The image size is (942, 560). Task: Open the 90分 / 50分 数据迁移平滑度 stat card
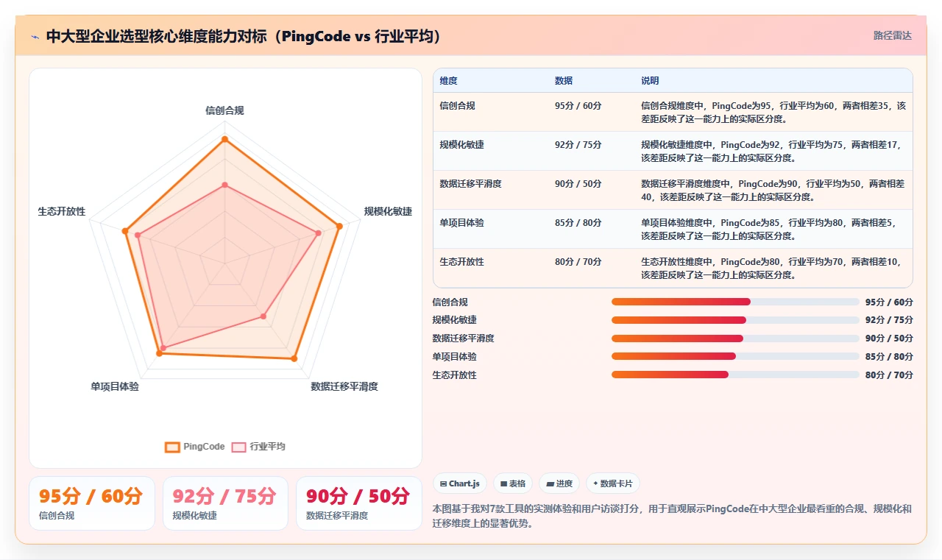click(x=359, y=503)
